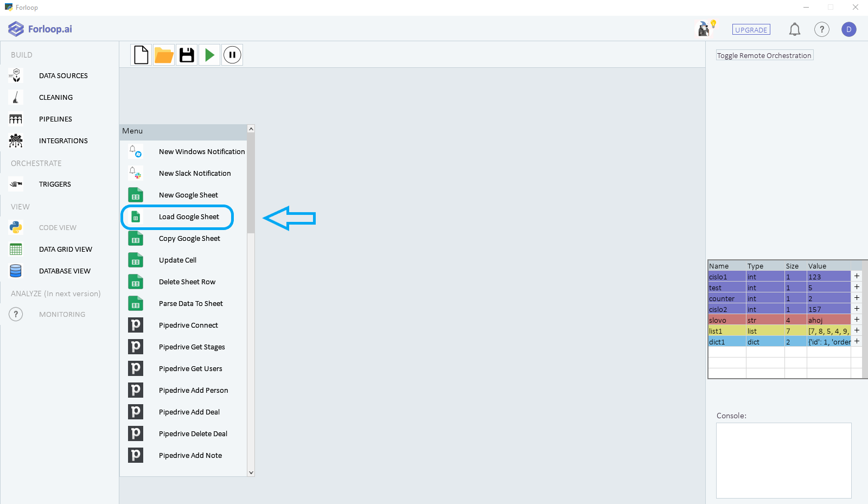Switch to DATABASE VIEW

tap(65, 271)
